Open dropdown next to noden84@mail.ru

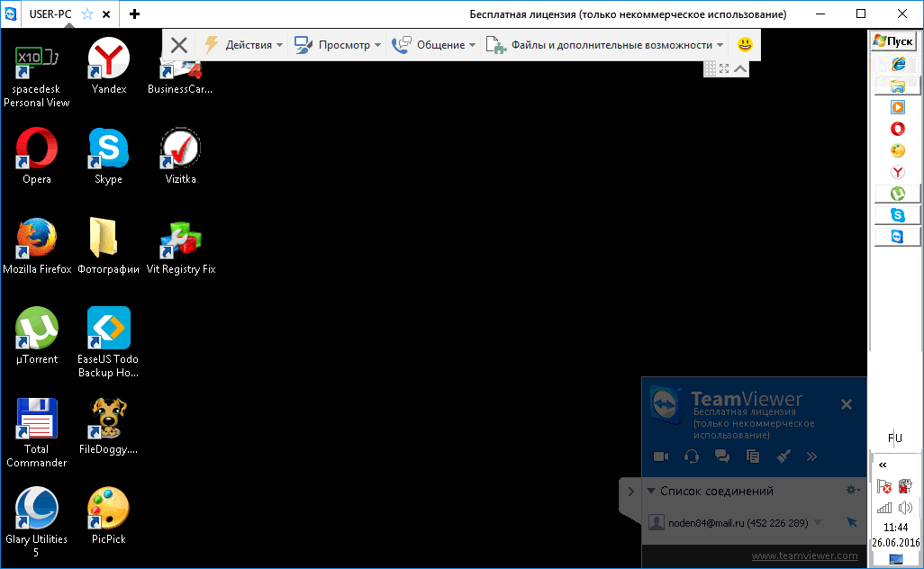pos(818,522)
